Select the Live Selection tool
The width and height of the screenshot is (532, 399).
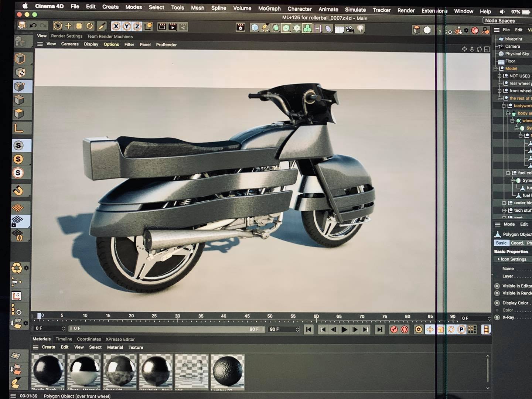click(x=57, y=26)
